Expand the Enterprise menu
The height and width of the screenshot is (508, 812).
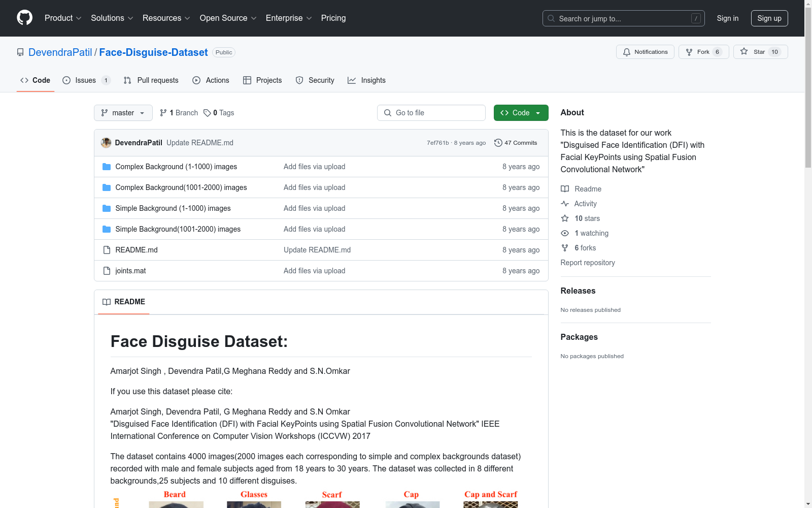pos(289,18)
